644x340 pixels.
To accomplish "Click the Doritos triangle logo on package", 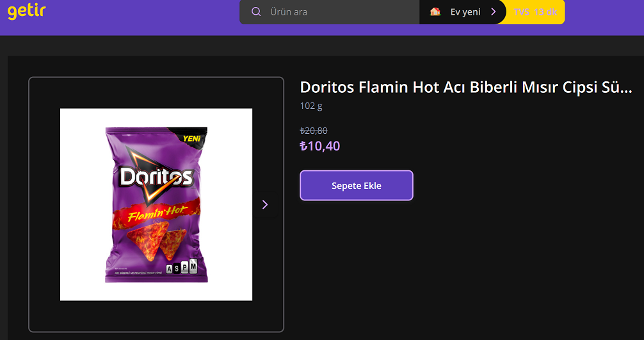I will coord(156,175).
